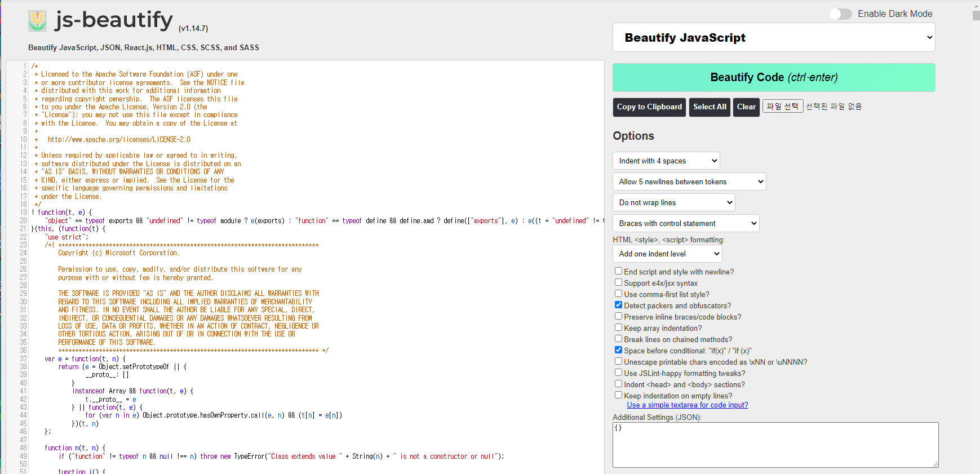This screenshot has height=474, width=980.
Task: Check Support e4x/jsx syntax option
Action: 618,282
